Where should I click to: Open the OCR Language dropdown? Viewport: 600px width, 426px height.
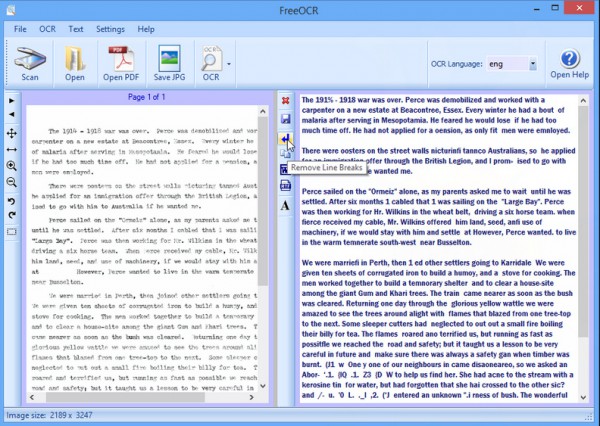[533, 64]
